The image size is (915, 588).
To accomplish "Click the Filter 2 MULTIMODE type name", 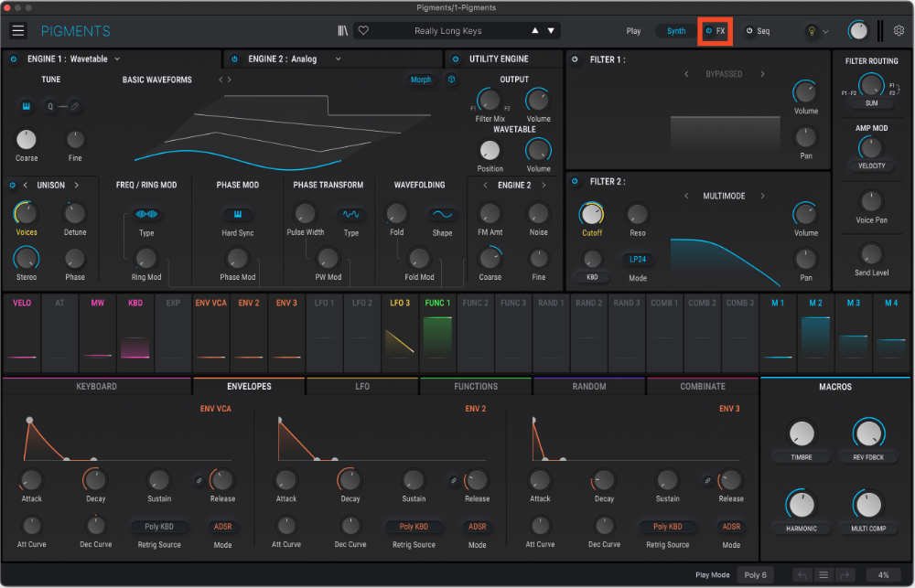I will (724, 196).
